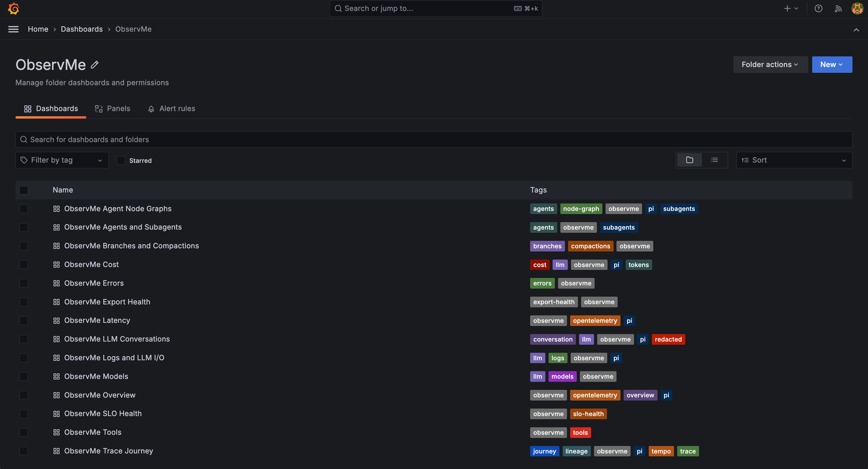
Task: Go to Home in the breadcrumb
Action: click(38, 29)
